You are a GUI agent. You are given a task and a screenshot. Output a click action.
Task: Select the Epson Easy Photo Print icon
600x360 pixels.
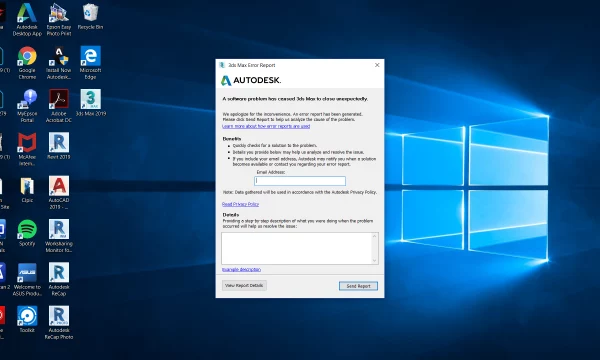tap(59, 19)
